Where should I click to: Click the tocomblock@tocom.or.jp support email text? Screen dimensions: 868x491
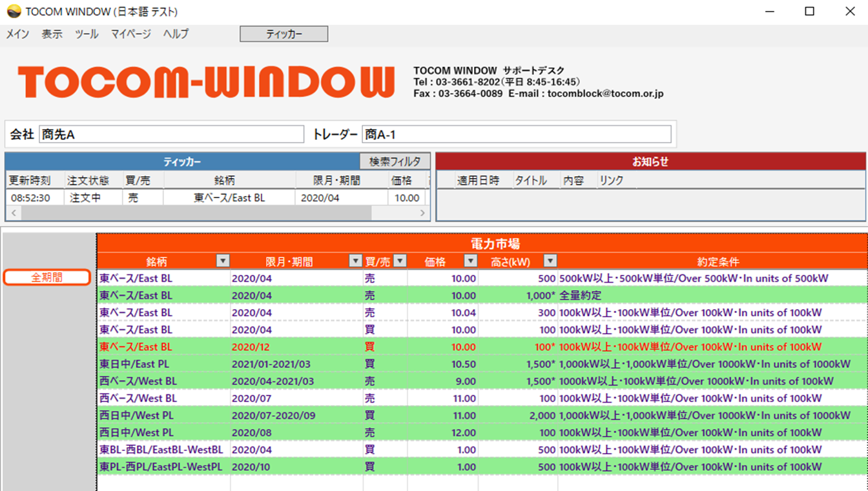point(605,94)
